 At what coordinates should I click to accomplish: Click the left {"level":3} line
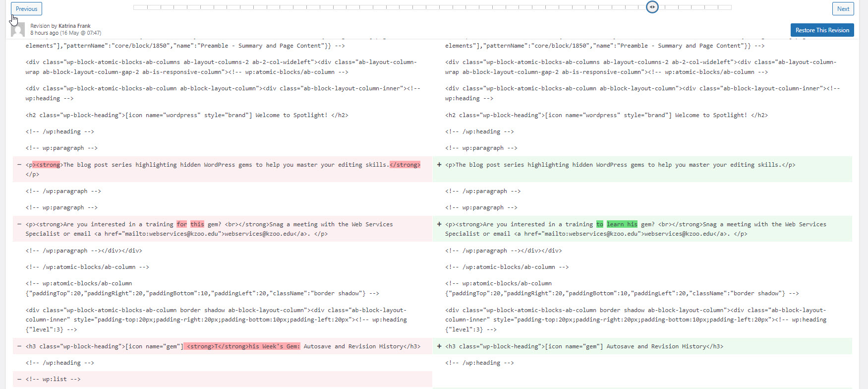pyautogui.click(x=52, y=329)
